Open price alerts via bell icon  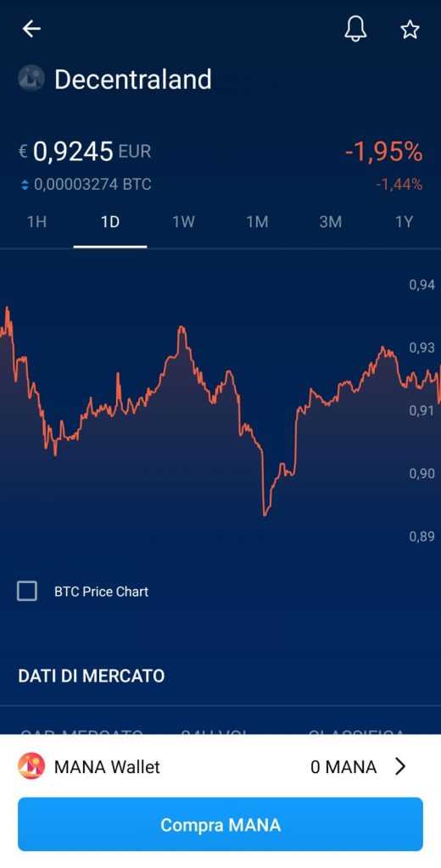(x=355, y=28)
